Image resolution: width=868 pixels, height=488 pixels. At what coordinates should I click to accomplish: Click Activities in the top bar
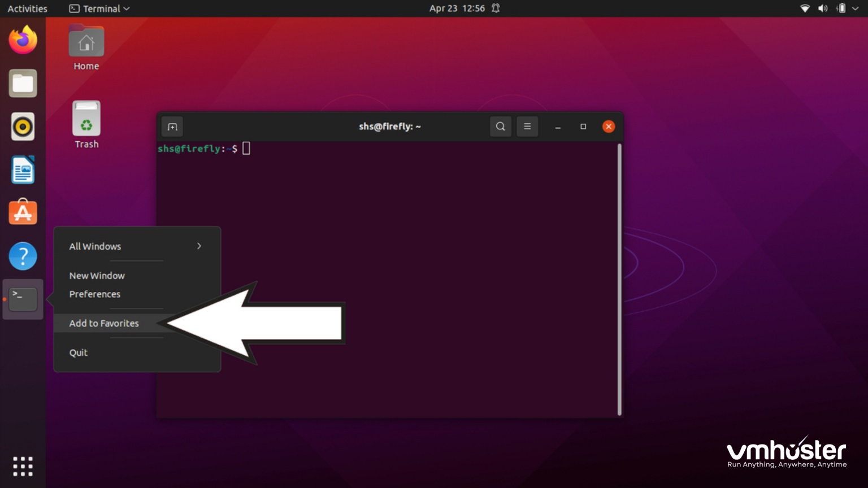pos(27,8)
